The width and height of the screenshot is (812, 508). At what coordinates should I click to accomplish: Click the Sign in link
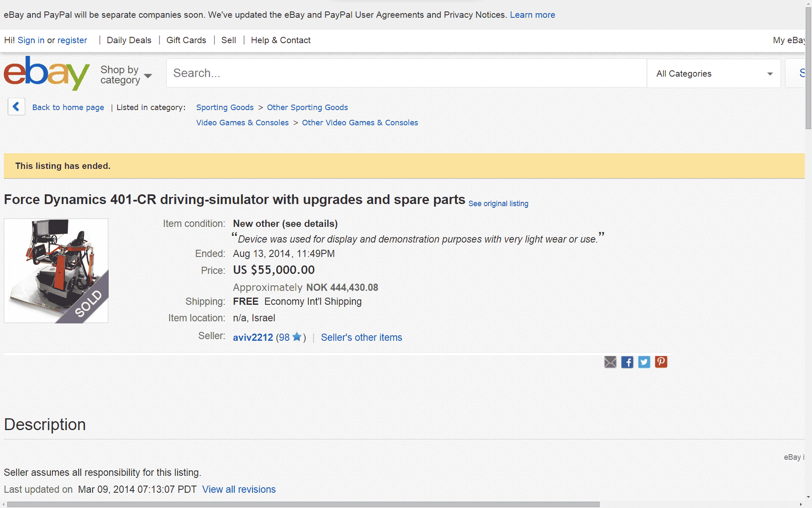coord(31,40)
